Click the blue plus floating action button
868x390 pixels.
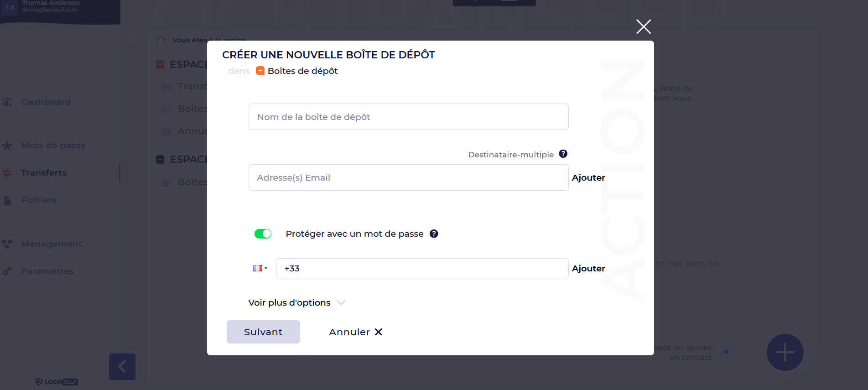[785, 352]
